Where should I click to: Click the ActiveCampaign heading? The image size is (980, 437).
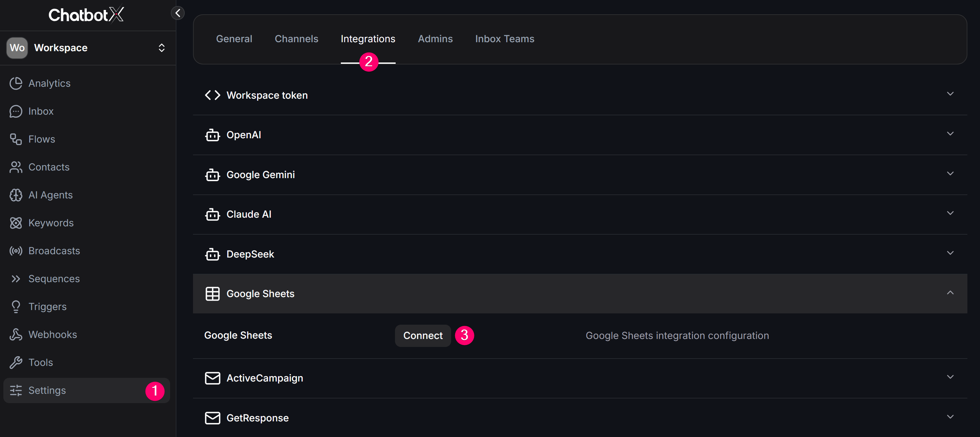tap(265, 378)
